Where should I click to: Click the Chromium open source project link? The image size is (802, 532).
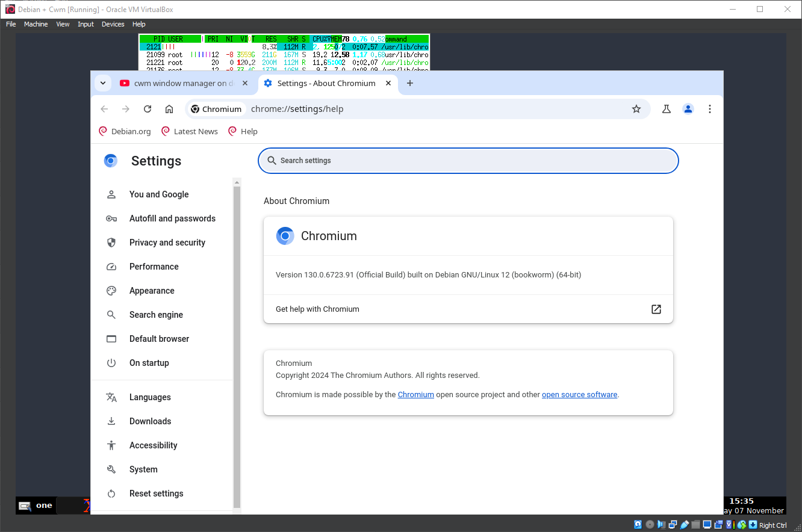click(x=415, y=395)
